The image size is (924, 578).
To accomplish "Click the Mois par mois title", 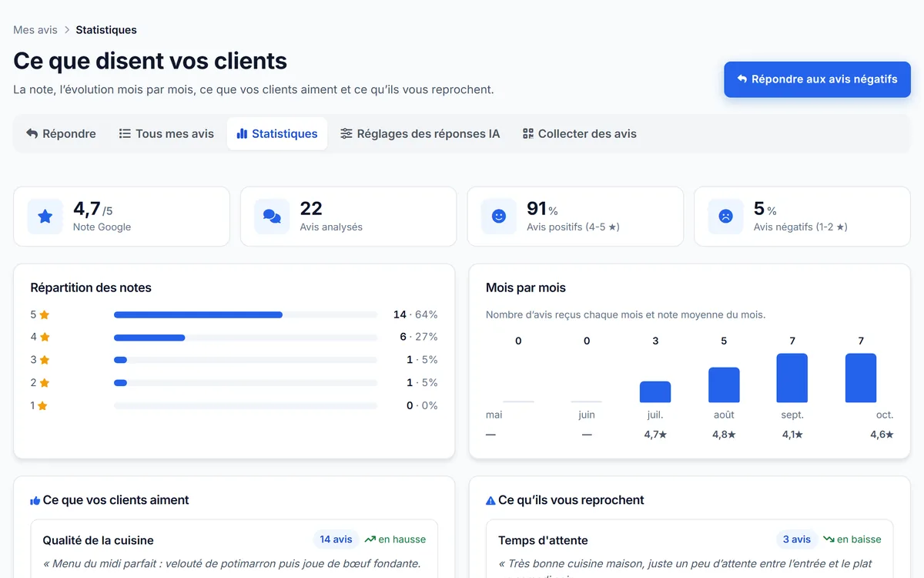I will tap(526, 287).
